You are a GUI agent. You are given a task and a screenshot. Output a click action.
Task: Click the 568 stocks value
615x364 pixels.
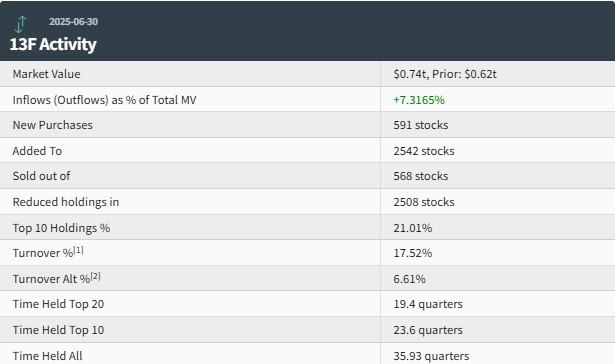pyautogui.click(x=421, y=176)
